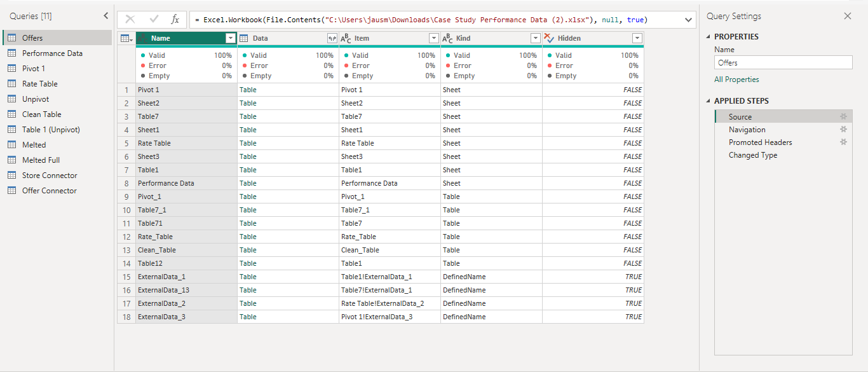Click the Item cell 'Rate_Table'
Viewport: 868px width, 372px height.
390,237
